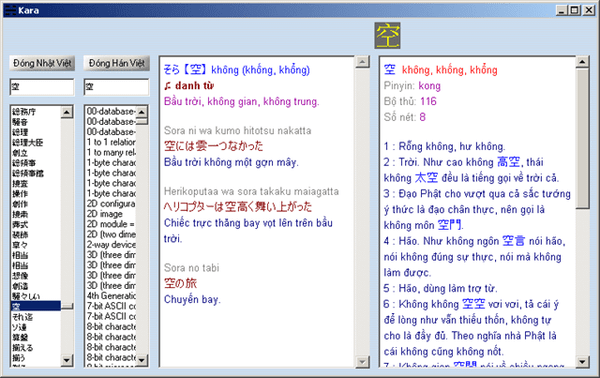
Task: Click the up arrow of the Pinyin panel scrollbar
Action: click(x=582, y=62)
